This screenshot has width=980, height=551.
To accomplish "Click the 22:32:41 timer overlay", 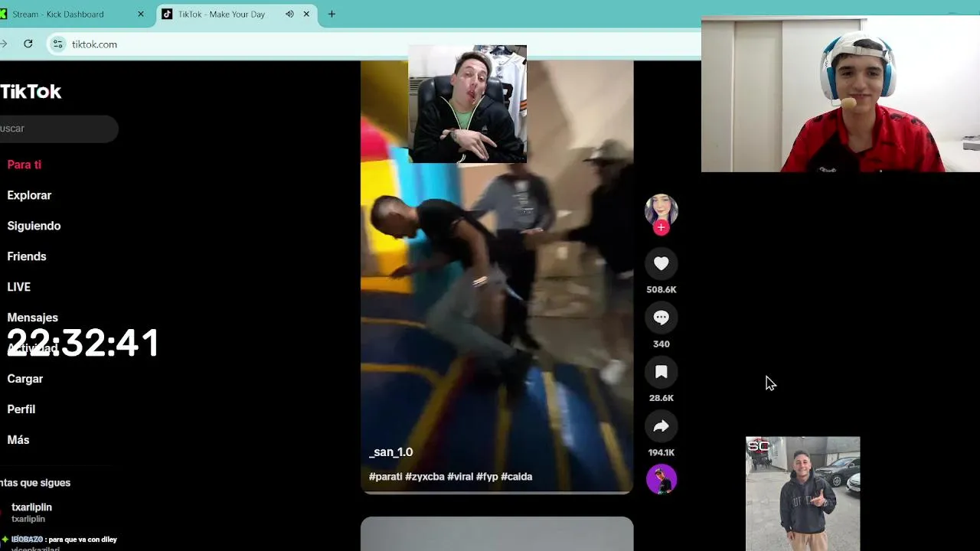I will 83,343.
